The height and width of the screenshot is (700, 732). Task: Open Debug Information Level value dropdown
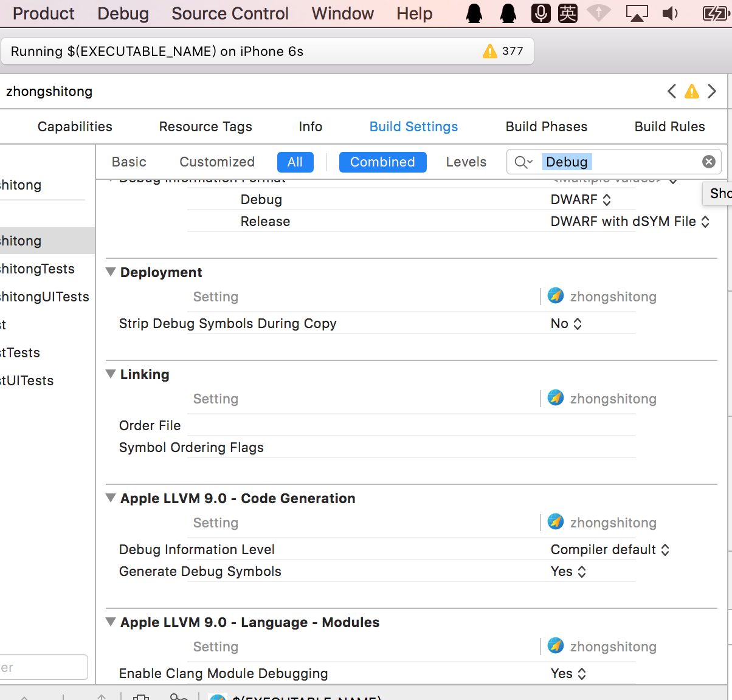point(609,550)
